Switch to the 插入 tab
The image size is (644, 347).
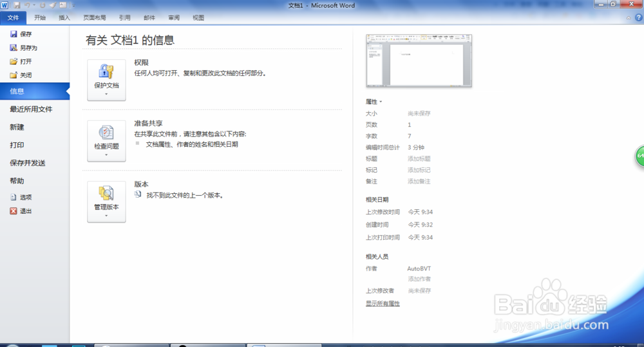[x=64, y=17]
